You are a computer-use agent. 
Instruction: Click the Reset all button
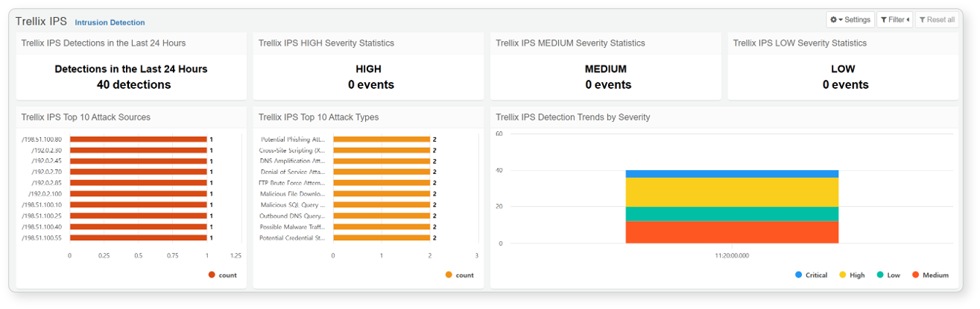[937, 19]
